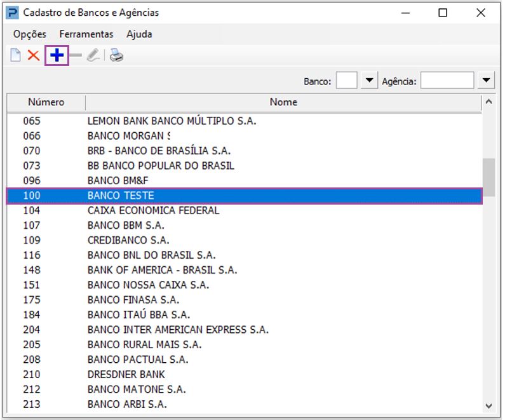Select row 070 BRB - BANCO DE BRASÍLIA S.A.
Viewport: 505px width, 420px height.
(245, 151)
